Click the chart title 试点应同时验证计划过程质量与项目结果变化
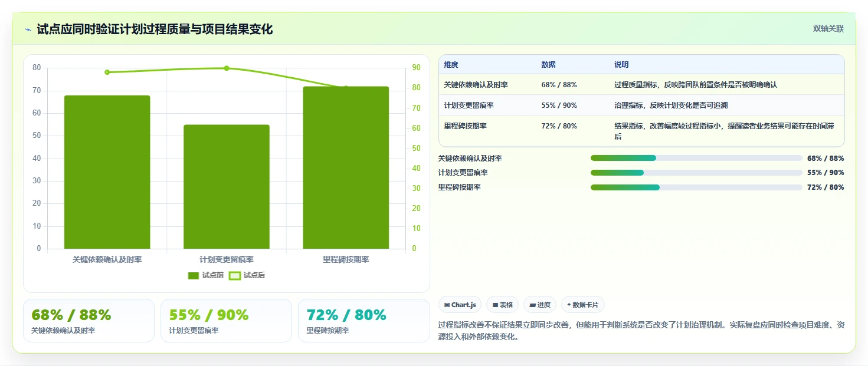The image size is (868, 366). pyautogui.click(x=155, y=29)
